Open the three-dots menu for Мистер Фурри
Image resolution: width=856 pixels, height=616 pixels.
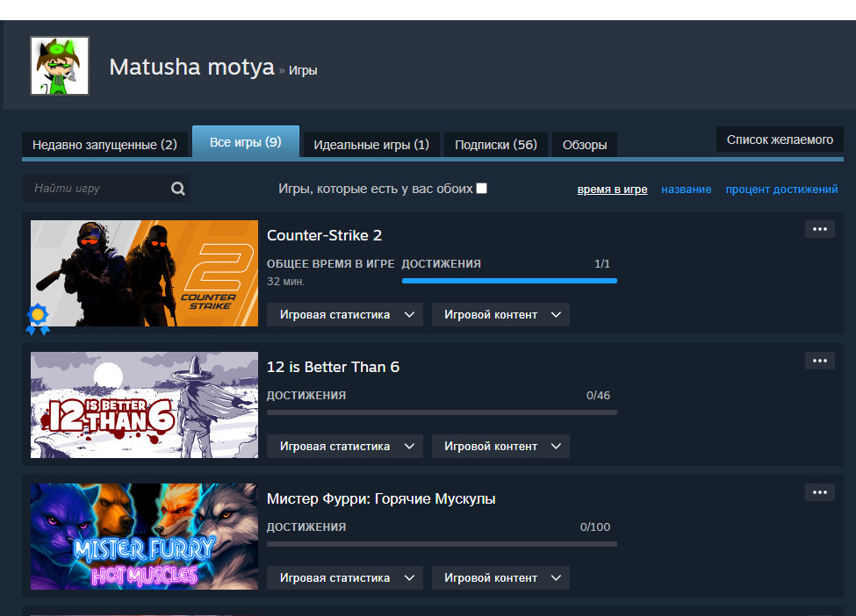pyautogui.click(x=819, y=492)
